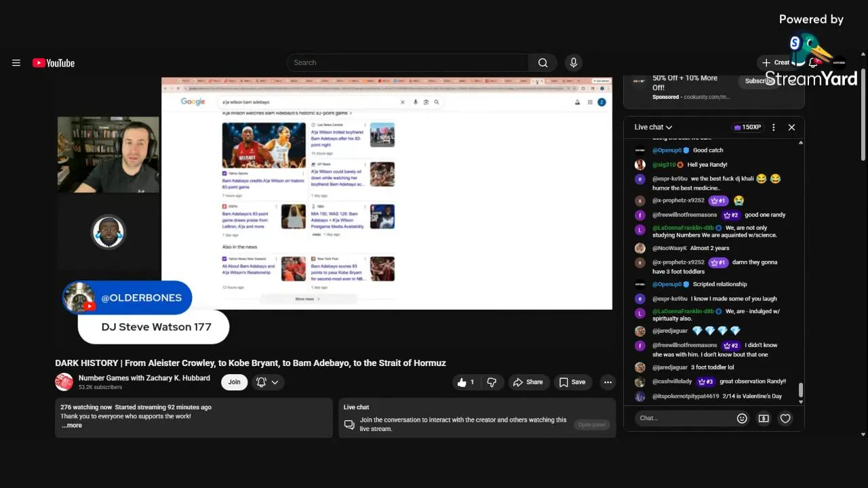Viewport: 868px width, 488px height.
Task: Click @sig310 username in chat
Action: [x=664, y=165]
